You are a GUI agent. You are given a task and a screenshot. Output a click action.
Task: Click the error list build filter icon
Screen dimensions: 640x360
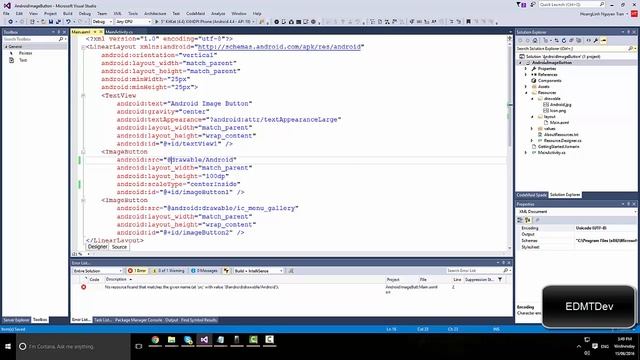click(x=226, y=271)
